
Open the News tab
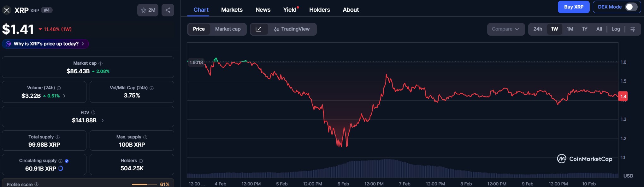[x=263, y=10]
